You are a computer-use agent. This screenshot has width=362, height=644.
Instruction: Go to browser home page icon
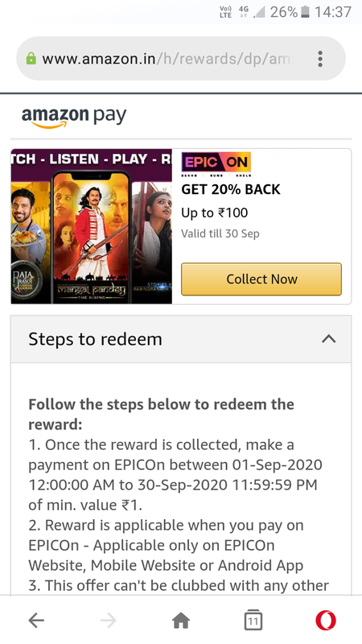point(181,620)
